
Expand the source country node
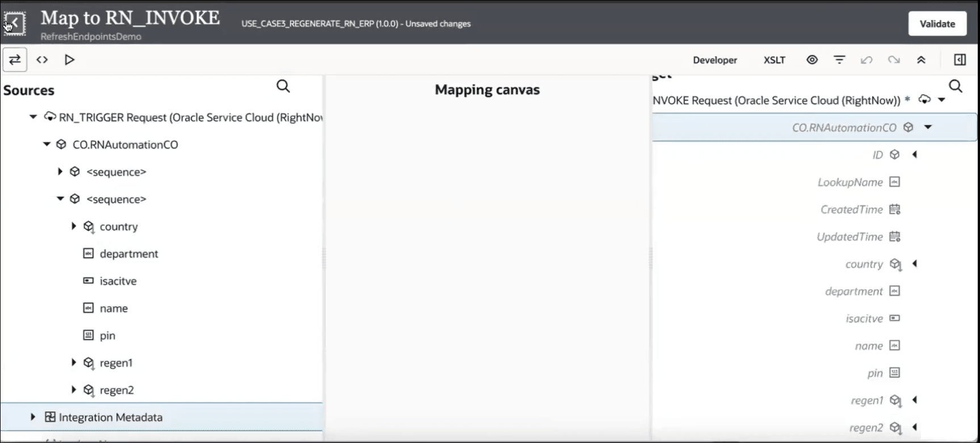click(x=74, y=226)
